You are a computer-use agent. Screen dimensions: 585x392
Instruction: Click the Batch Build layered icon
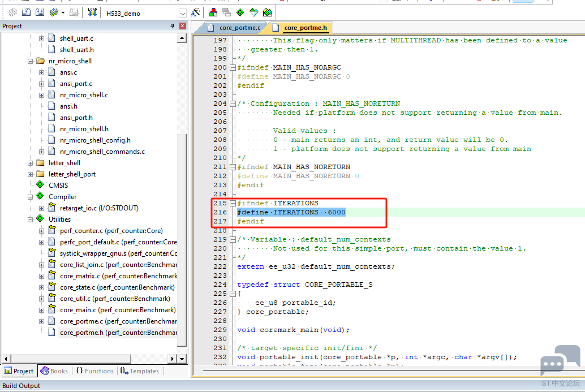click(54, 12)
